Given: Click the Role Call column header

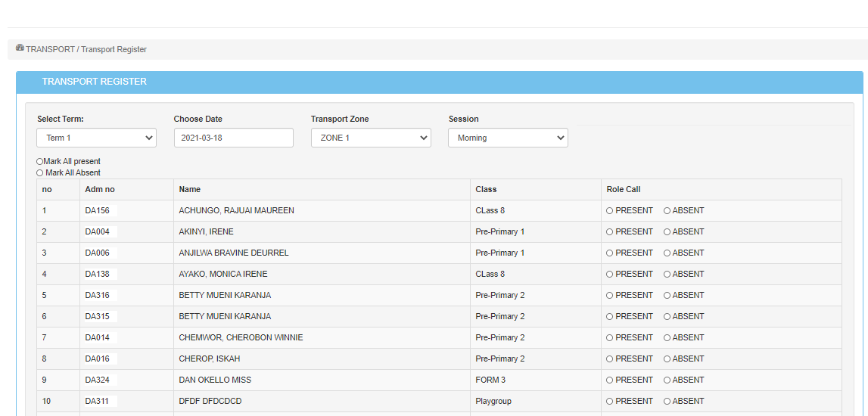Looking at the screenshot, I should click(624, 189).
